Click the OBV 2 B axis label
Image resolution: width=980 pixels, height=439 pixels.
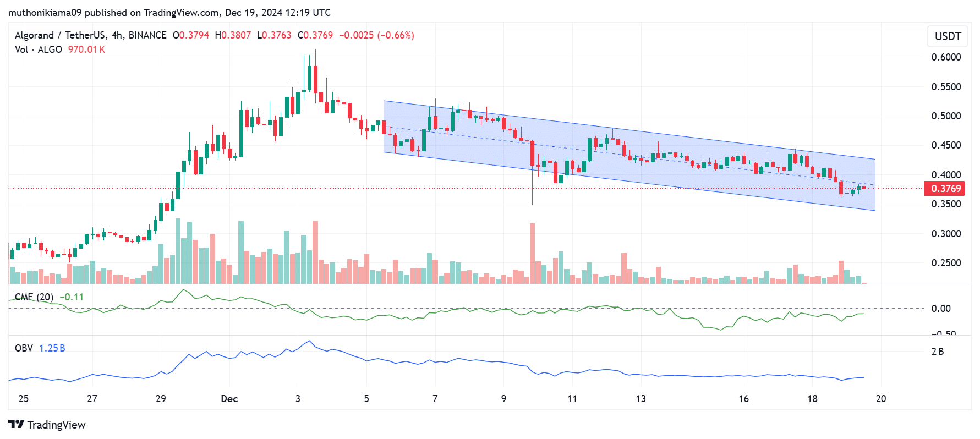(938, 352)
